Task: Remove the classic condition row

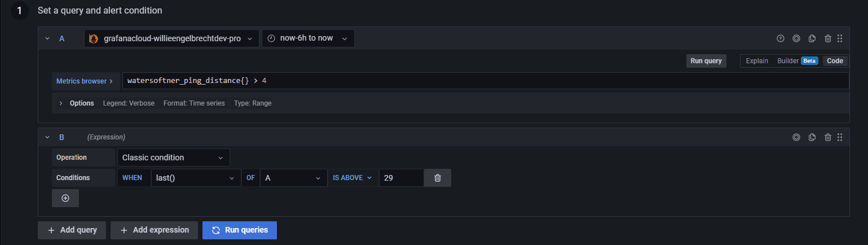Action: click(438, 178)
